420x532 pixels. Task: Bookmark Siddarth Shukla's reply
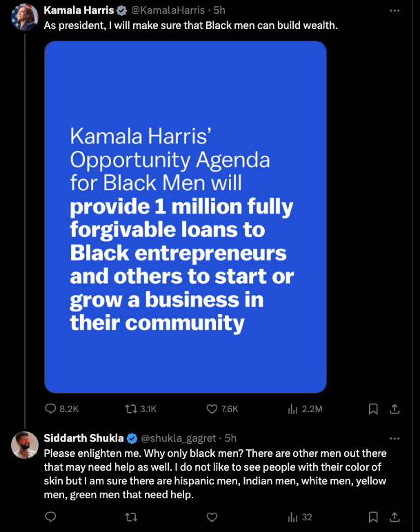pyautogui.click(x=373, y=517)
